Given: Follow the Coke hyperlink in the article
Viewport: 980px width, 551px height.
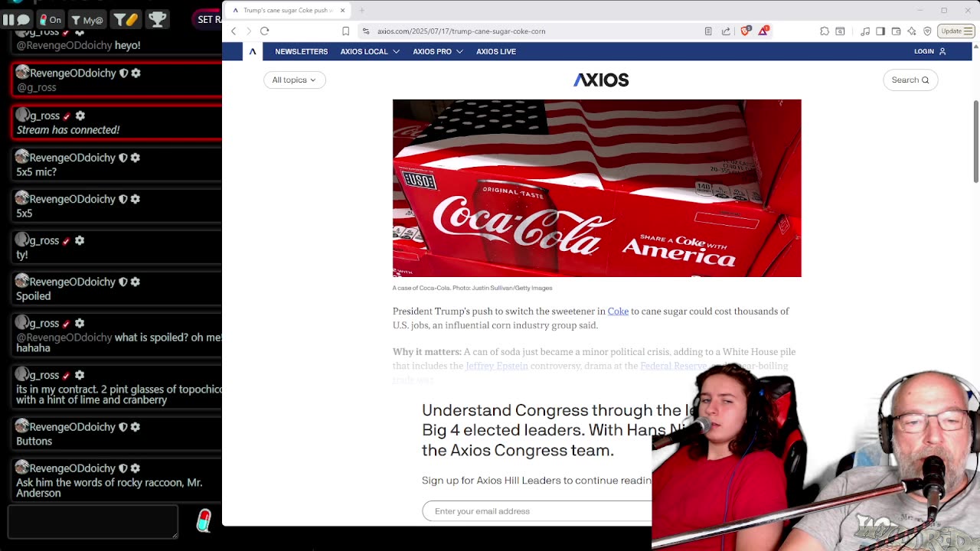Looking at the screenshot, I should [x=618, y=311].
